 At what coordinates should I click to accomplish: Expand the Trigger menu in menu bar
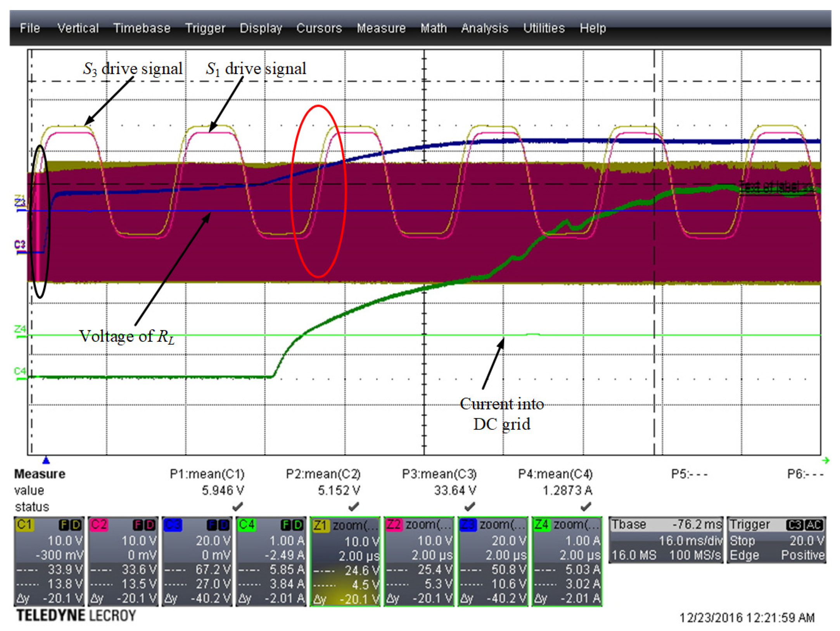tap(205, 28)
